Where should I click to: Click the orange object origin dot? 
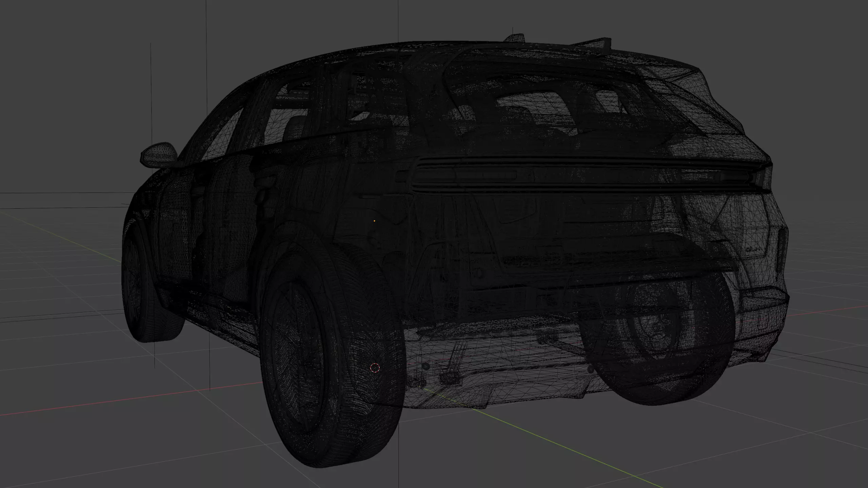point(374,221)
